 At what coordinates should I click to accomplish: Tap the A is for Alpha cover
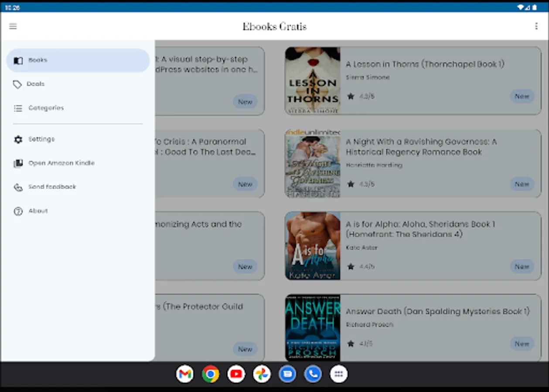(x=313, y=246)
